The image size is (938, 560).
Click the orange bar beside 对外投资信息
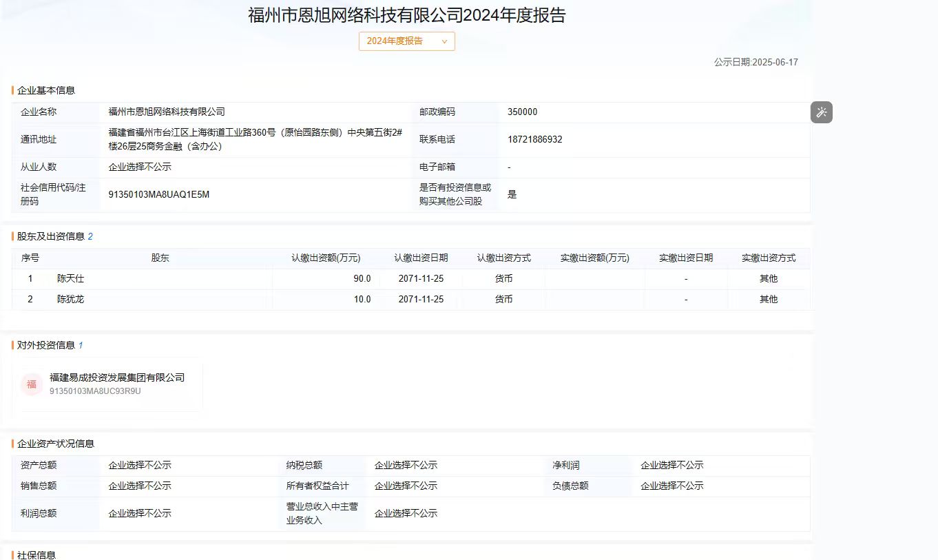click(12, 345)
